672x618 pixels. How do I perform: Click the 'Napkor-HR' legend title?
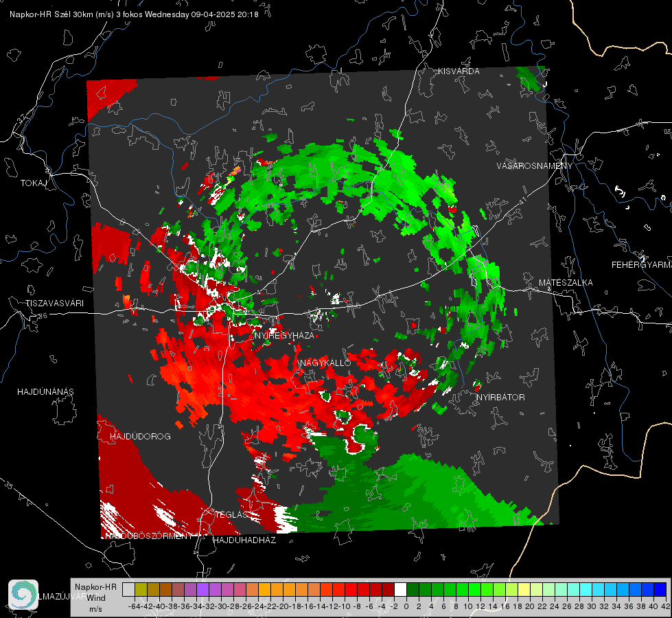click(95, 587)
